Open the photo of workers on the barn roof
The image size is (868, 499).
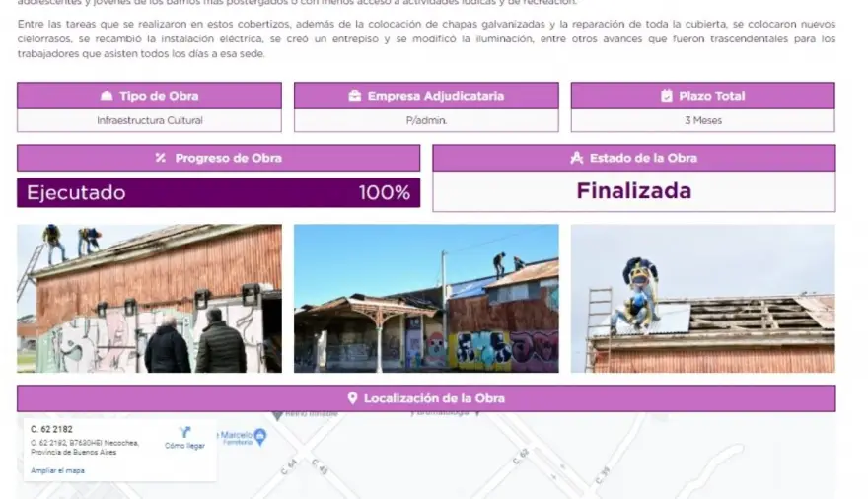click(x=150, y=298)
